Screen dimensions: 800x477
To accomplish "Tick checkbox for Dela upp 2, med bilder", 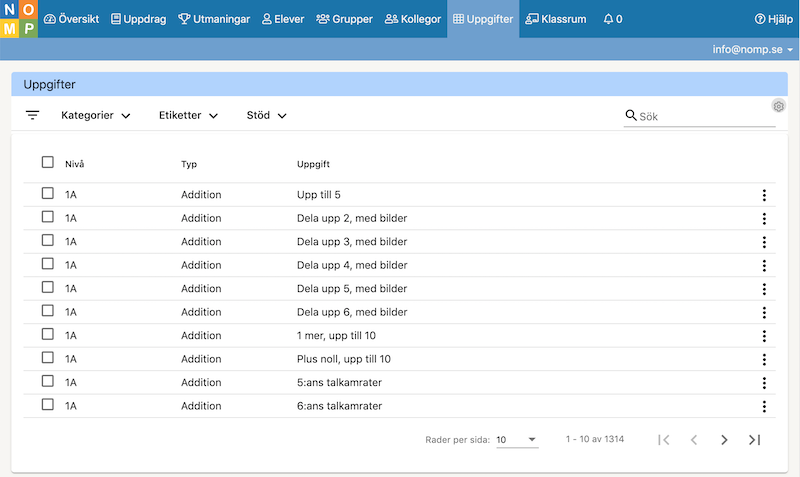I will [x=47, y=217].
